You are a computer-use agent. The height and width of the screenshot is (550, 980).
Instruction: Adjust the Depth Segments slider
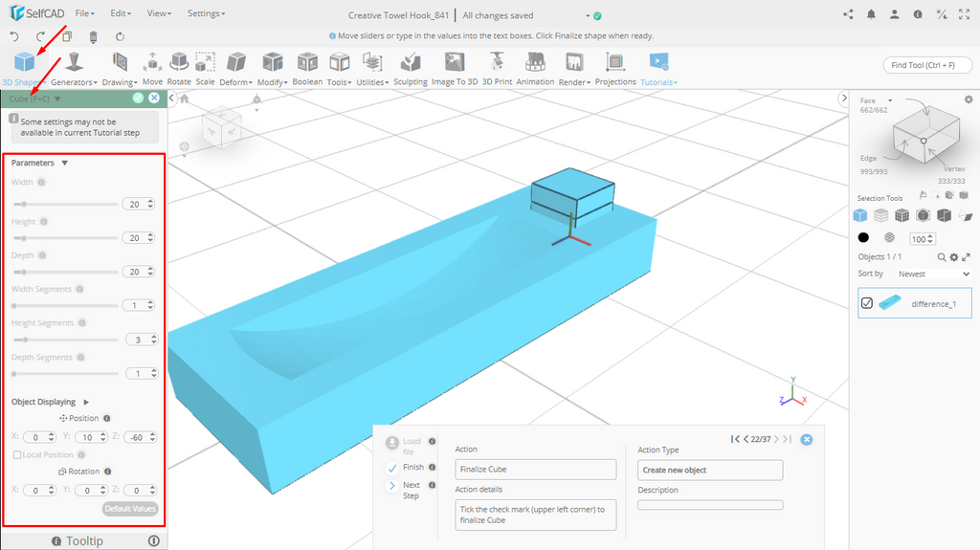tap(66, 374)
